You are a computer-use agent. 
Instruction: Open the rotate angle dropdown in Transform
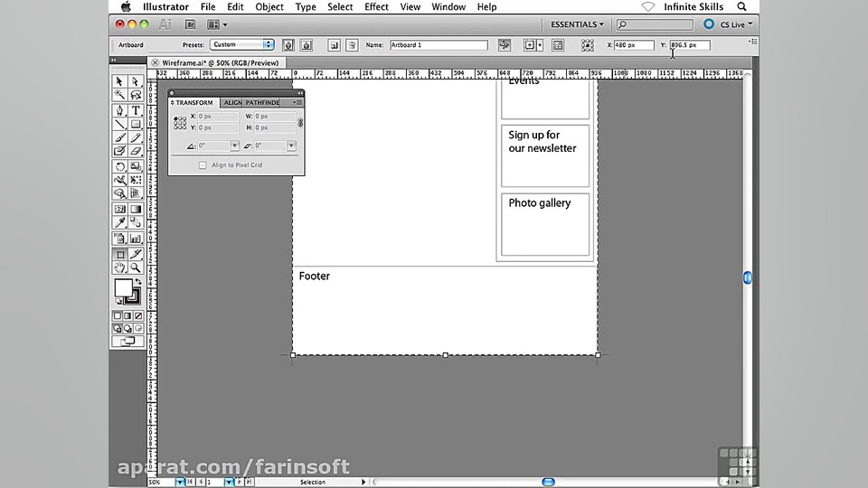(x=235, y=146)
